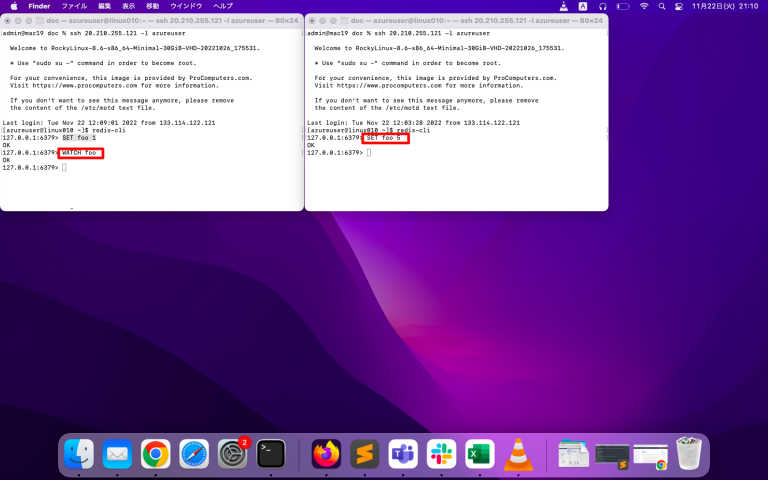Open the ファイル menu
The height and width of the screenshot is (480, 768).
(x=74, y=6)
